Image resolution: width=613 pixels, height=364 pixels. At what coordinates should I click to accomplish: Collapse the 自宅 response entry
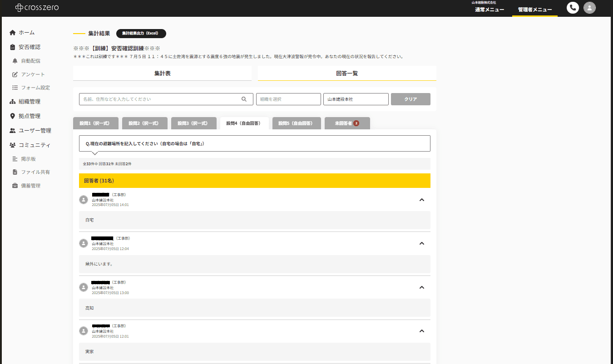pyautogui.click(x=421, y=200)
